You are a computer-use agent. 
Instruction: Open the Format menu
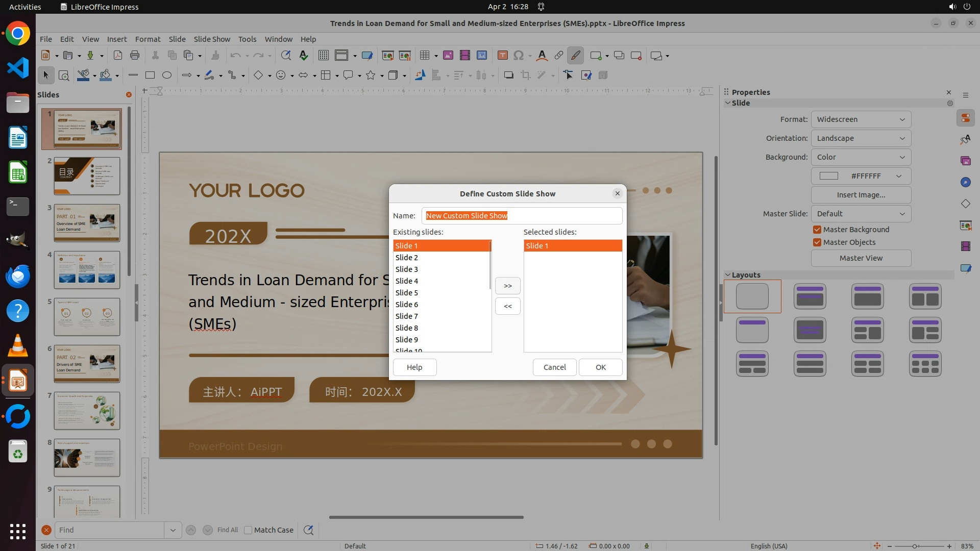pos(148,39)
